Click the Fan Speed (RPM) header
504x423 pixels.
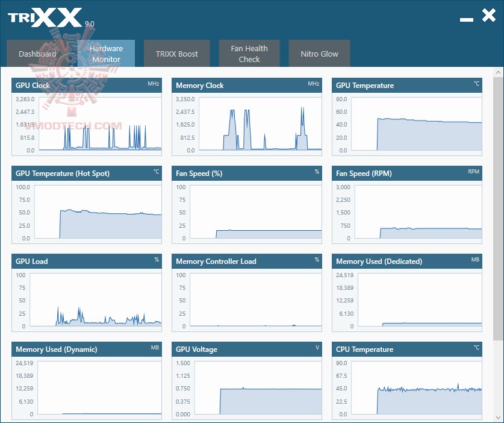(x=407, y=173)
